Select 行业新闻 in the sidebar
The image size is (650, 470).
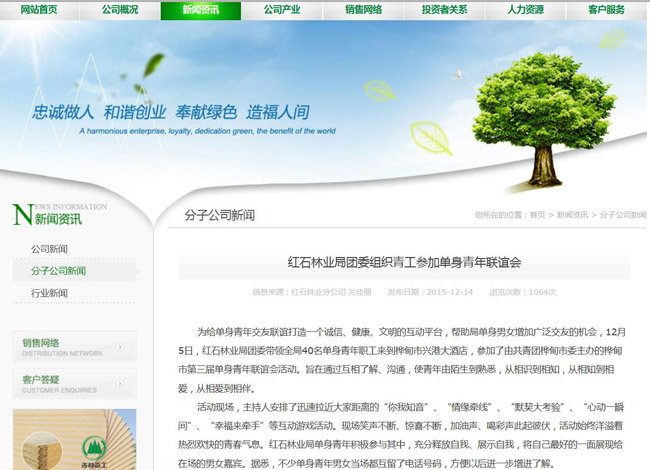point(50,293)
